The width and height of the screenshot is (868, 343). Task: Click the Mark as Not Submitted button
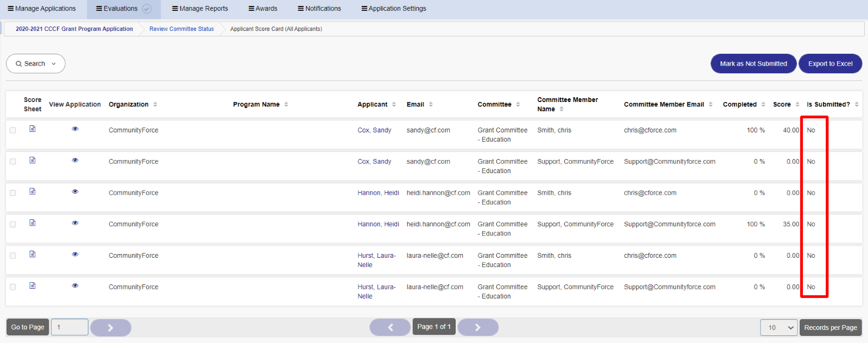pos(754,63)
